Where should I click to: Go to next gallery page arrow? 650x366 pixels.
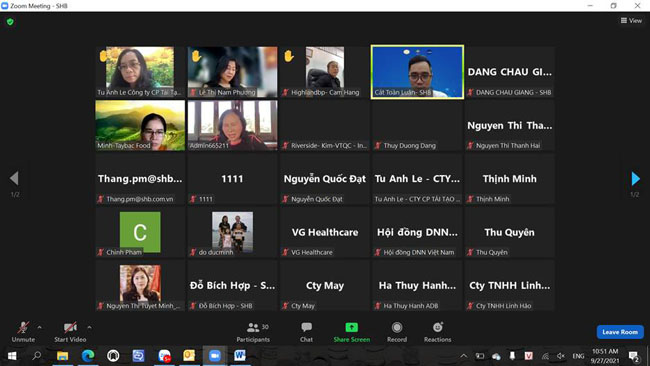[635, 179]
